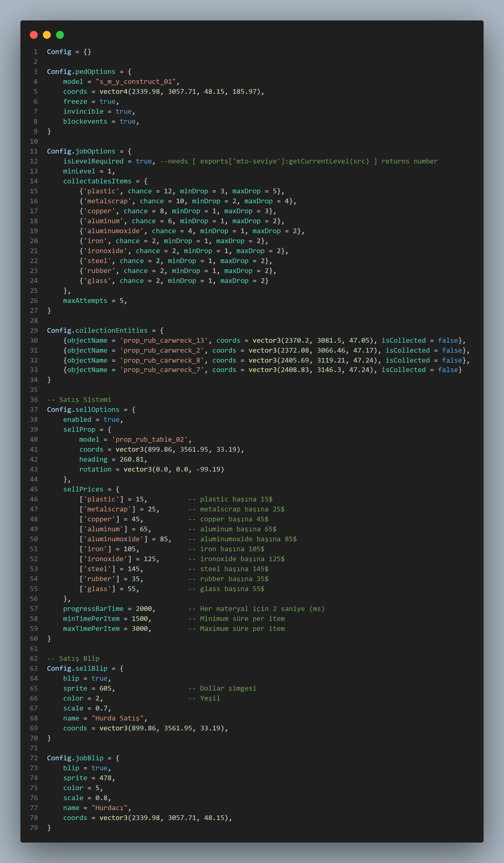The width and height of the screenshot is (504, 863).
Task: Click the progressBarTime value 2000
Action: [144, 609]
